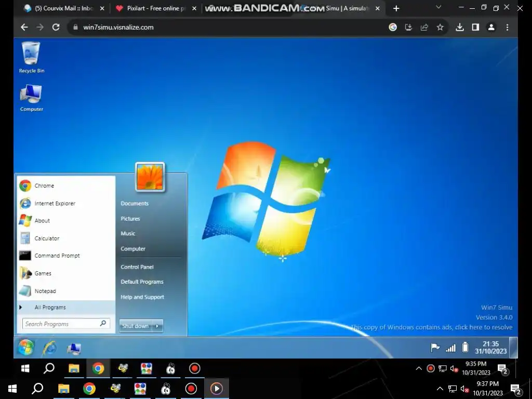Screen dimensions: 532x399
Task: Click the Action Center flag tray icon
Action: coord(435,348)
